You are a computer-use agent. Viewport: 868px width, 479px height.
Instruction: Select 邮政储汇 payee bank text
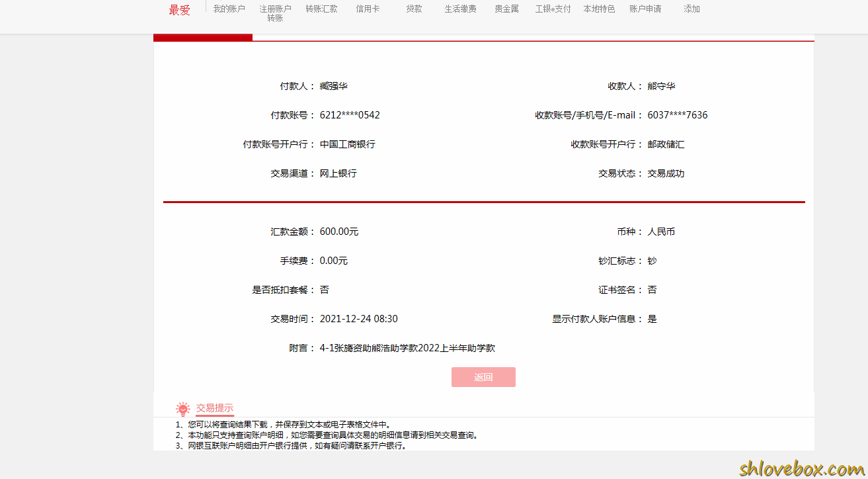tap(666, 144)
